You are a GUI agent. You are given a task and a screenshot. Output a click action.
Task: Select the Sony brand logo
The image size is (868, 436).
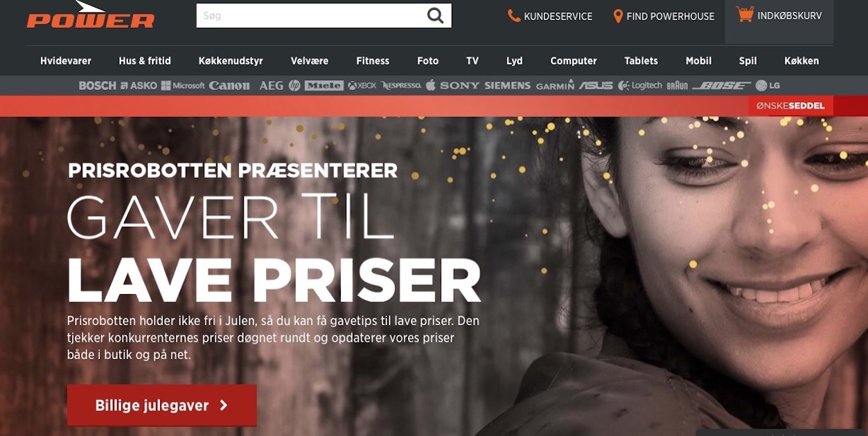tap(459, 86)
